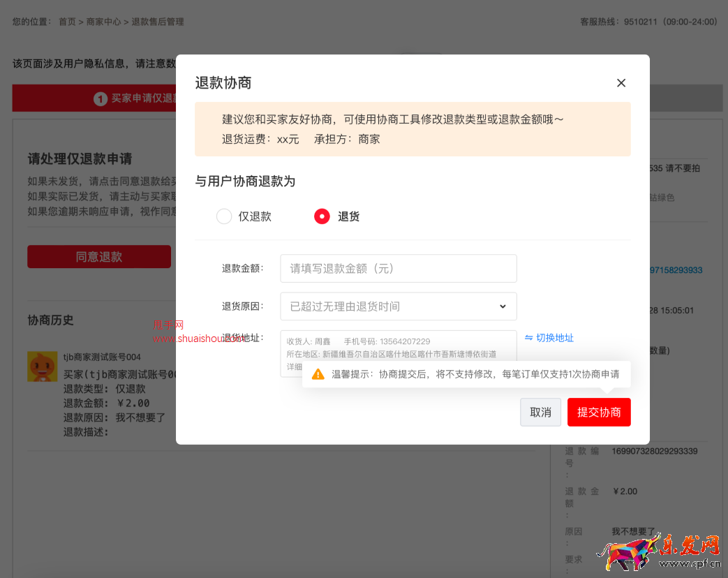Click the buyer avatar icon in 协商历史

click(x=42, y=366)
